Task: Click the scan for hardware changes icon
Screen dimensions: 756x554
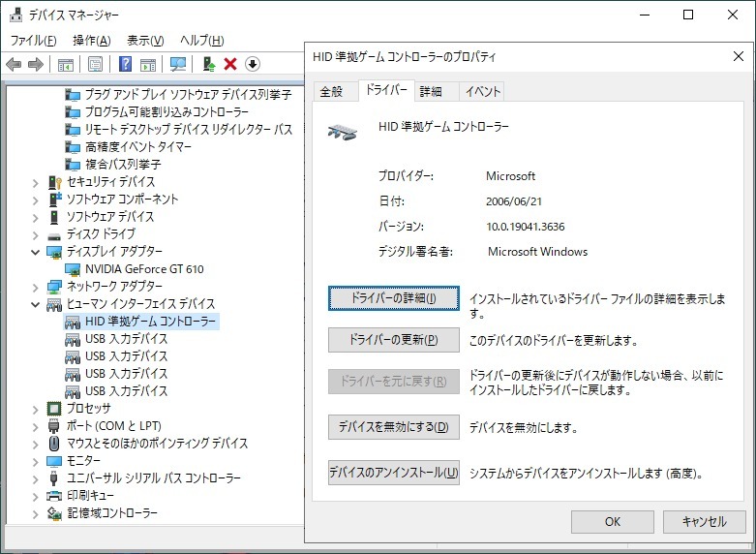Action: click(178, 64)
